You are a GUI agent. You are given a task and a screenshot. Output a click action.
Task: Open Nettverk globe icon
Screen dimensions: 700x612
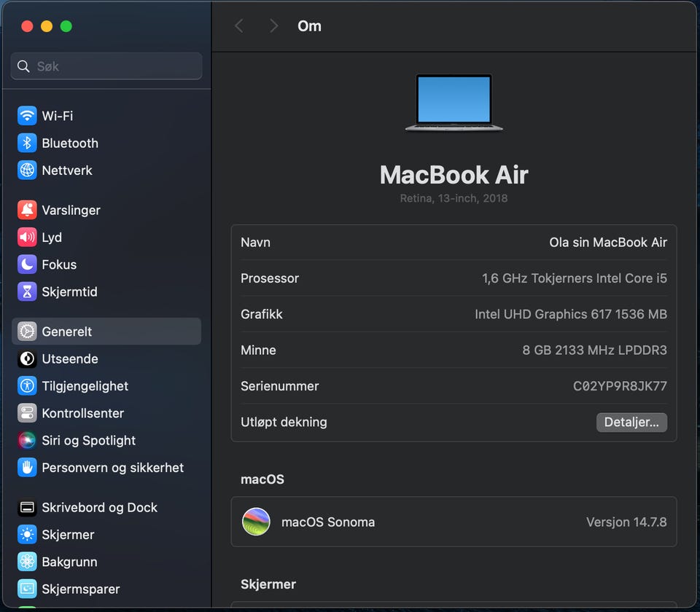click(27, 170)
